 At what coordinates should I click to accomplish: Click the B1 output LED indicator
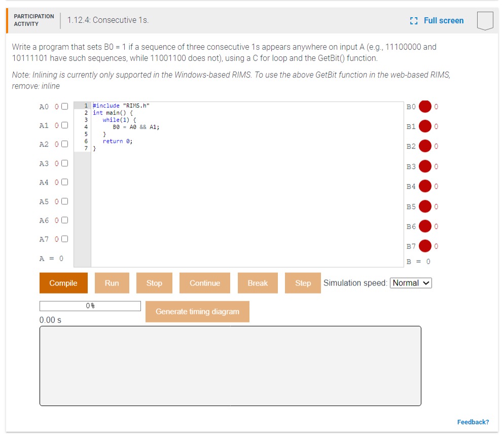(425, 126)
